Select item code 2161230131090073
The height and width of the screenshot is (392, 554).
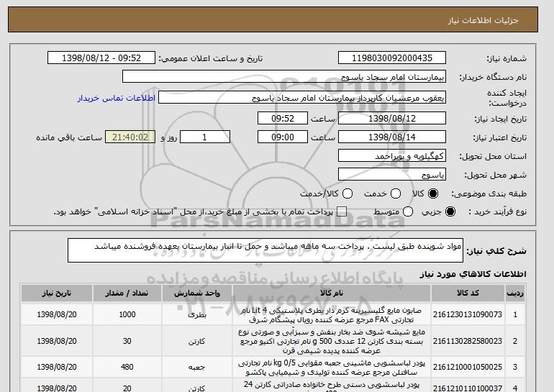pos(468,314)
